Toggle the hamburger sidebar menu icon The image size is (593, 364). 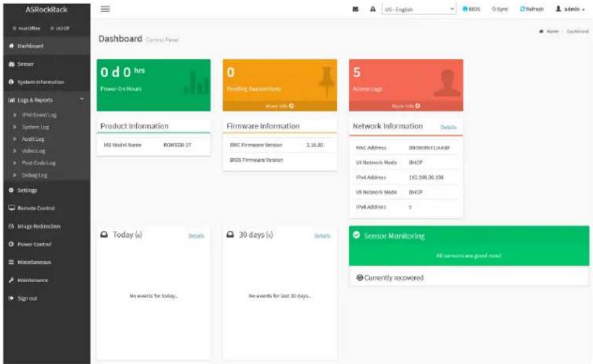tap(105, 9)
